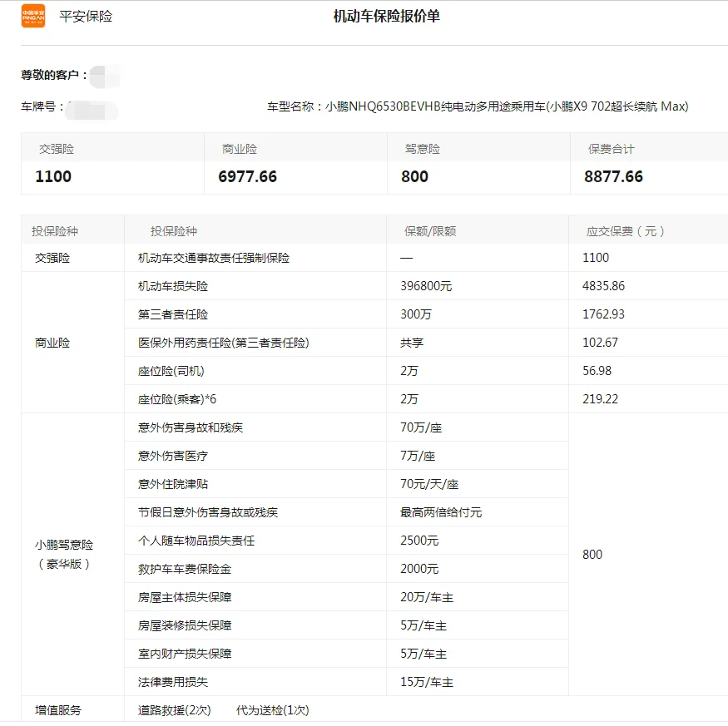Click the 机动车损失险 row name

point(173,286)
